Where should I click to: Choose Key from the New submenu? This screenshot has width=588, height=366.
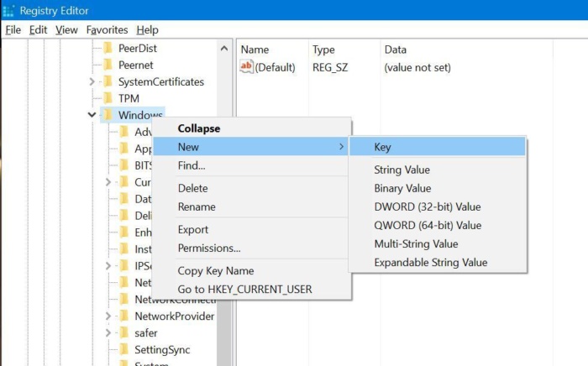pyautogui.click(x=382, y=147)
